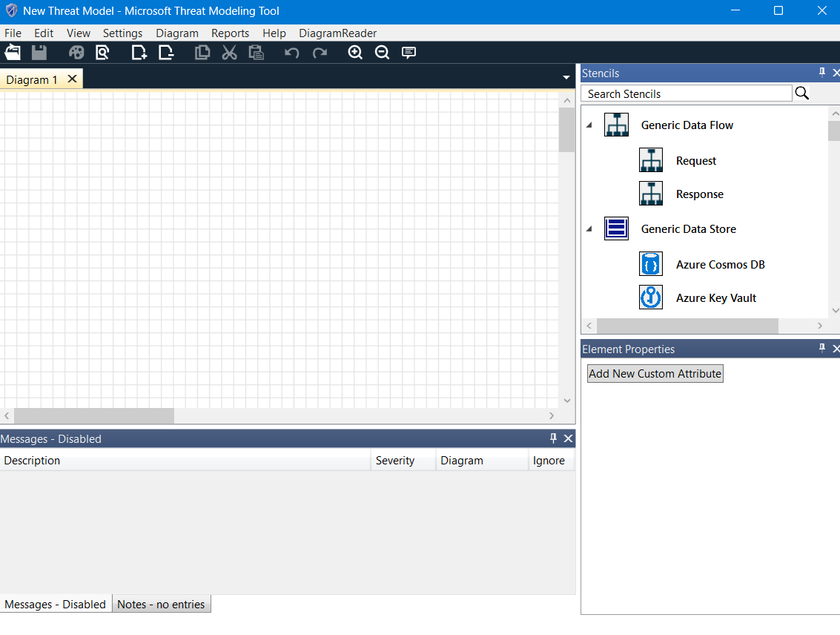Switch to Notes - no entries tab
The image size is (840, 635).
(x=161, y=604)
